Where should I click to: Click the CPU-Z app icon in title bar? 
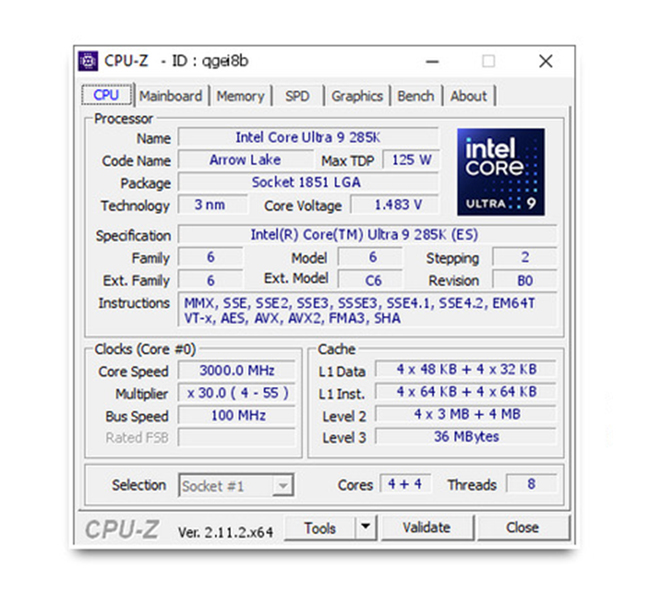coord(88,61)
